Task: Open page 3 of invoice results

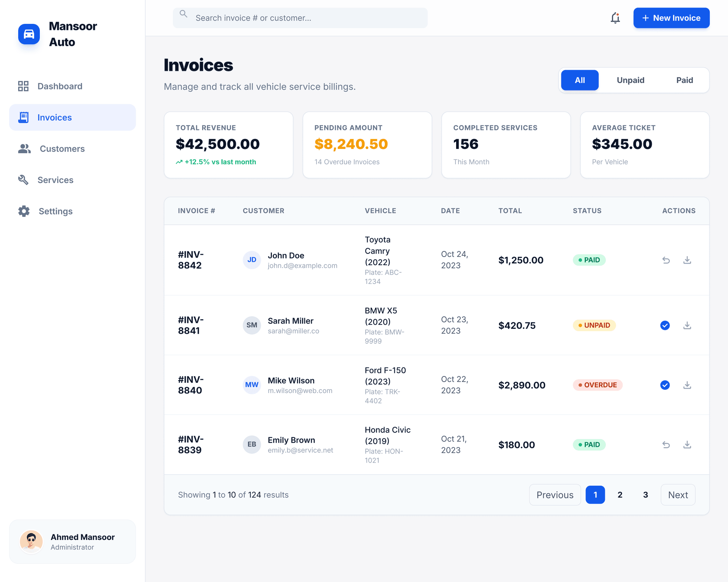Action: click(645, 494)
